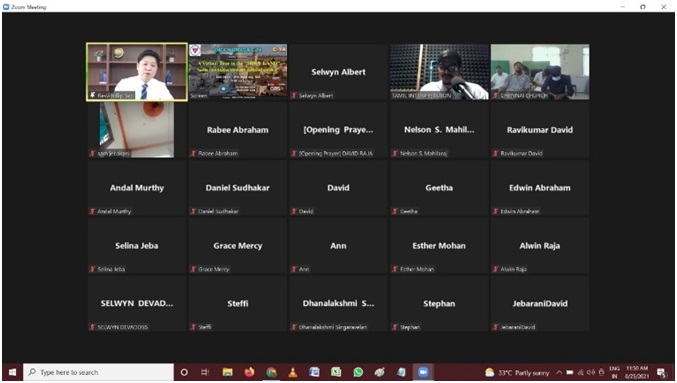Click the muted mic icon on CHENNAI CHURCH video

(496, 95)
